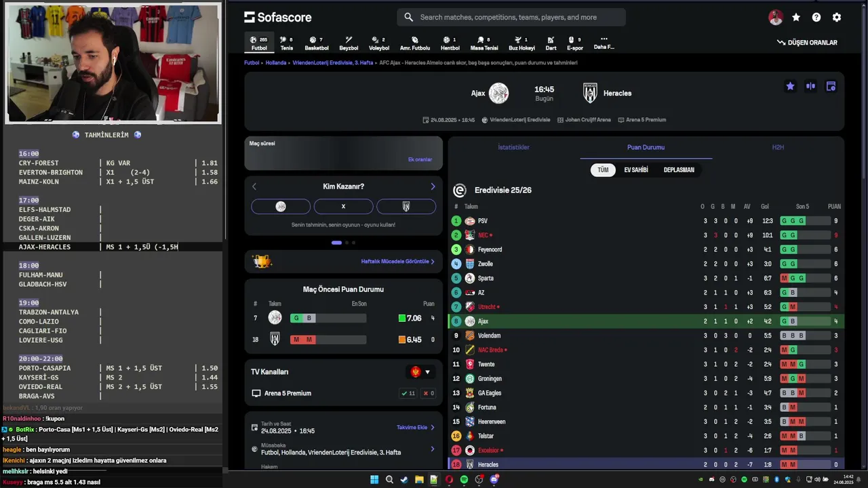Expand the Müsabaka details chevron
This screenshot has height=488, width=868.
point(433,449)
